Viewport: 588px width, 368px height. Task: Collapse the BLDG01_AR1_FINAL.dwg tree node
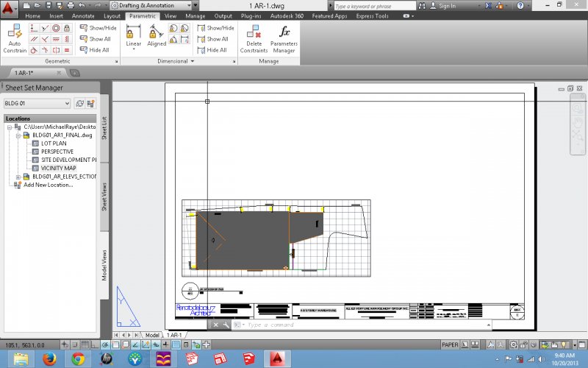coord(18,135)
